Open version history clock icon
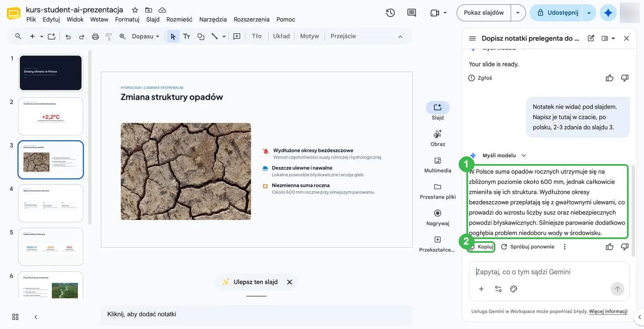 pyautogui.click(x=390, y=13)
